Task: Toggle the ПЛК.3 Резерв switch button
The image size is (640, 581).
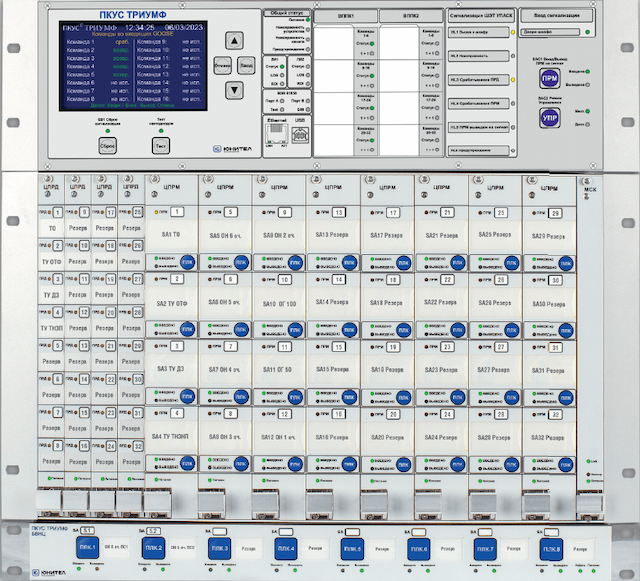Action: tap(219, 549)
